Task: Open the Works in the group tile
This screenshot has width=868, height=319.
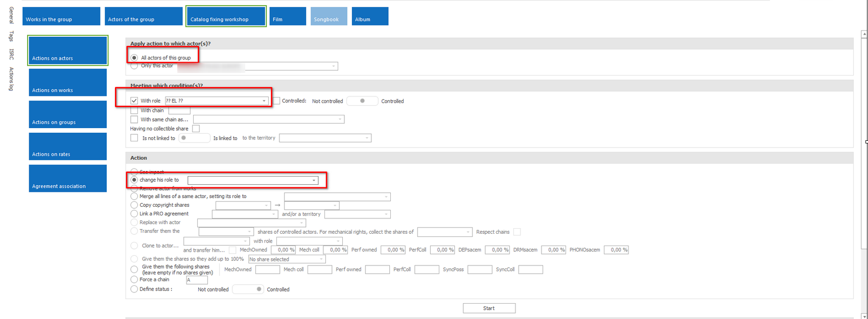Action: 62,16
